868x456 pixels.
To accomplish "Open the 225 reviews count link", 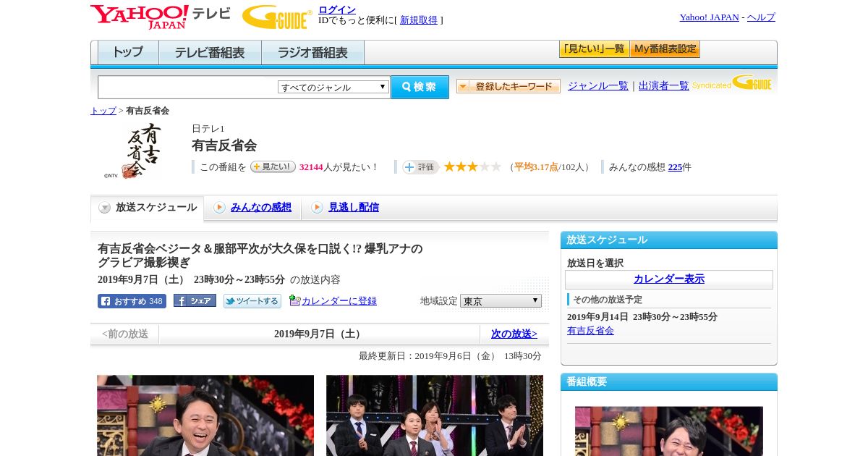I will point(675,167).
